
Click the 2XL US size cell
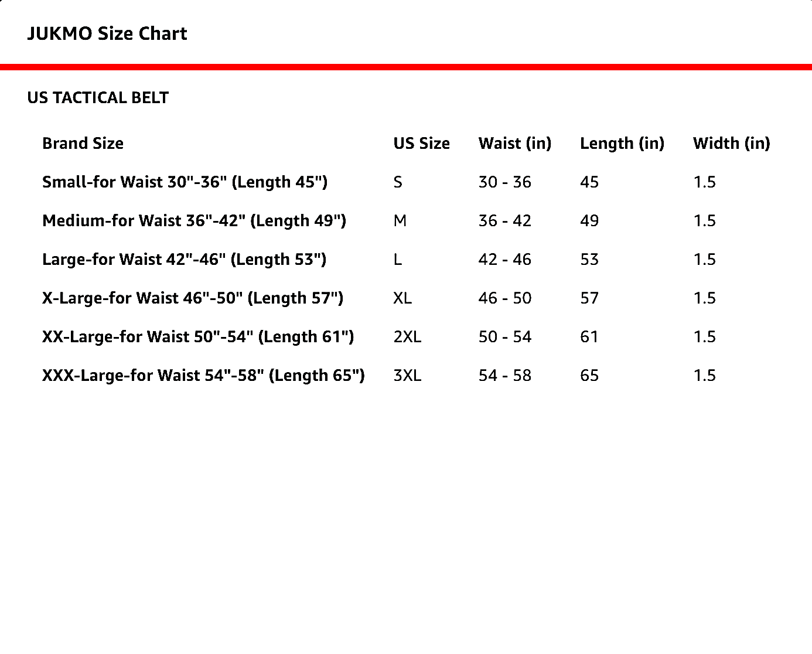407,337
